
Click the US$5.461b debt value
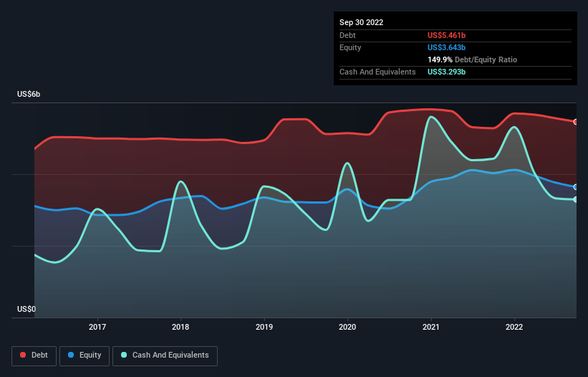pyautogui.click(x=446, y=35)
